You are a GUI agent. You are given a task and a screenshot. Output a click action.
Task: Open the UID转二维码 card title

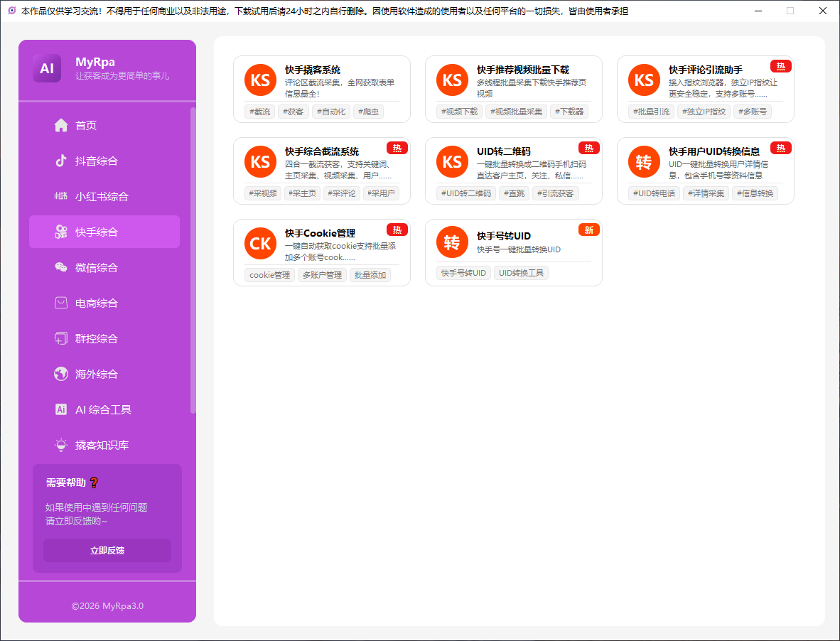[504, 151]
